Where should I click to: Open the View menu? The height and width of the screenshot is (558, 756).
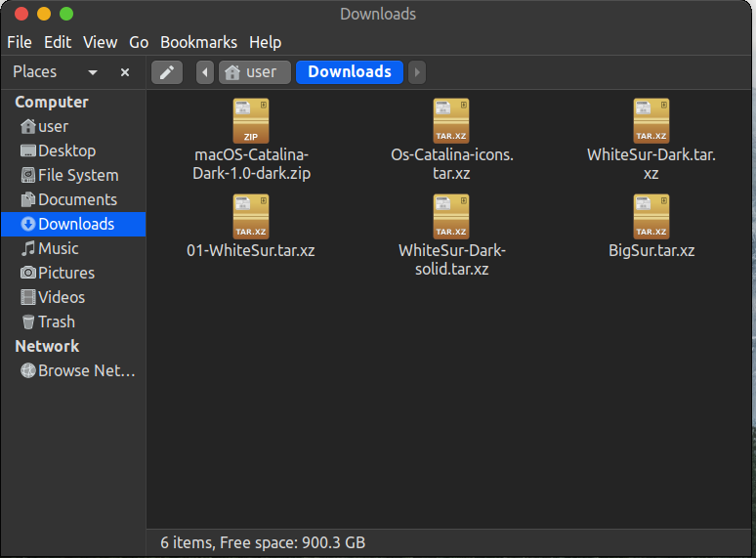(x=100, y=42)
